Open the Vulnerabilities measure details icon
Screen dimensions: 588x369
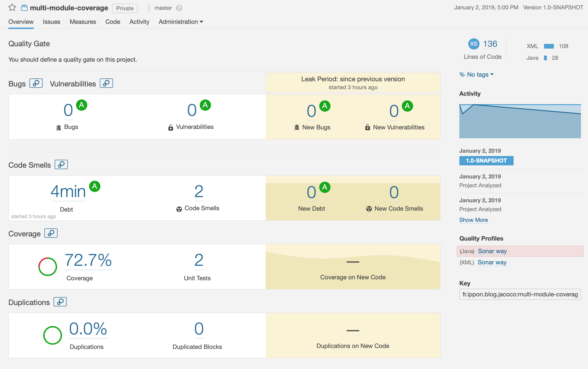[x=106, y=83]
